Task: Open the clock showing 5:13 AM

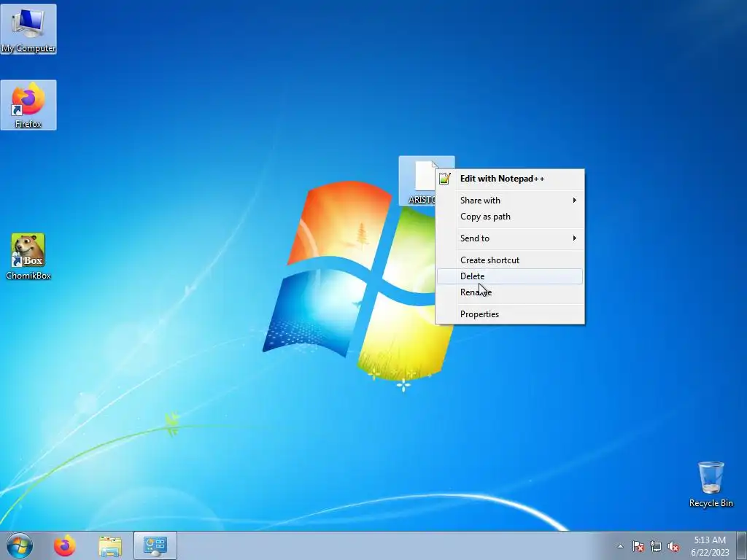Action: pyautogui.click(x=710, y=545)
